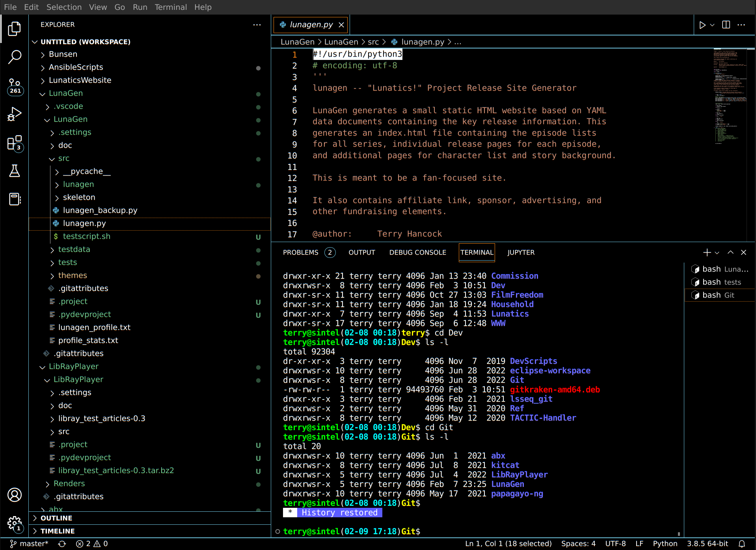Switch to the DEBUG CONSOLE tab

pyautogui.click(x=417, y=252)
